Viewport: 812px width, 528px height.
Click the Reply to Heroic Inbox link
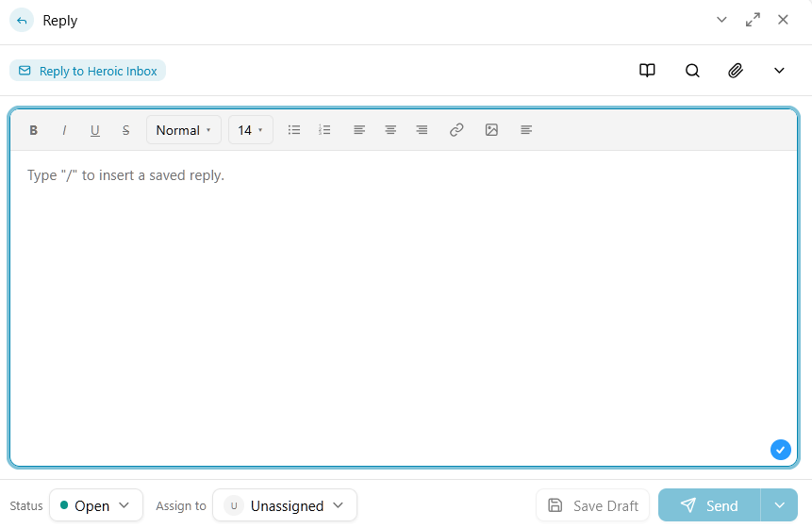(88, 71)
